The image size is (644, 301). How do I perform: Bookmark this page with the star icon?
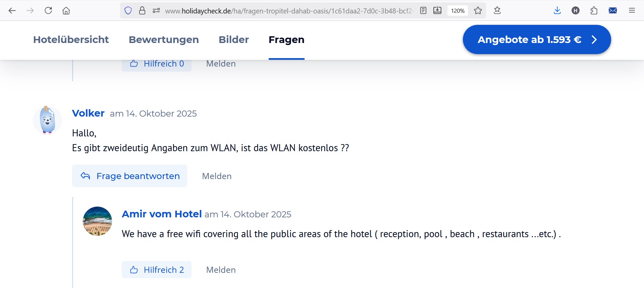click(x=478, y=11)
